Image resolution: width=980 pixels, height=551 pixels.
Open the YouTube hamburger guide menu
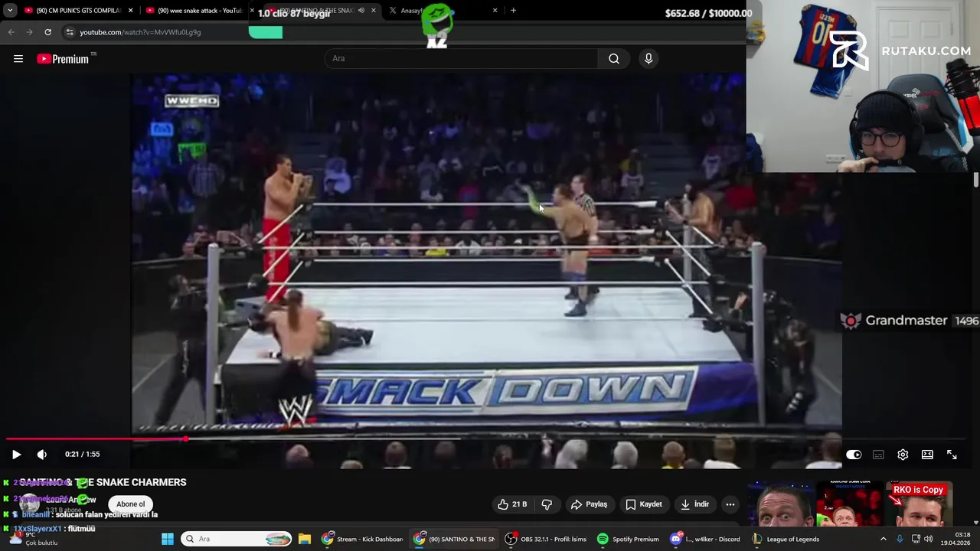[18, 59]
